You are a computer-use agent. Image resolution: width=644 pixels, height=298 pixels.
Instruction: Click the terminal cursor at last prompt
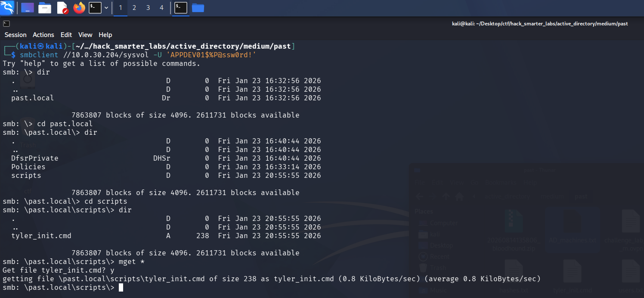pyautogui.click(x=121, y=287)
